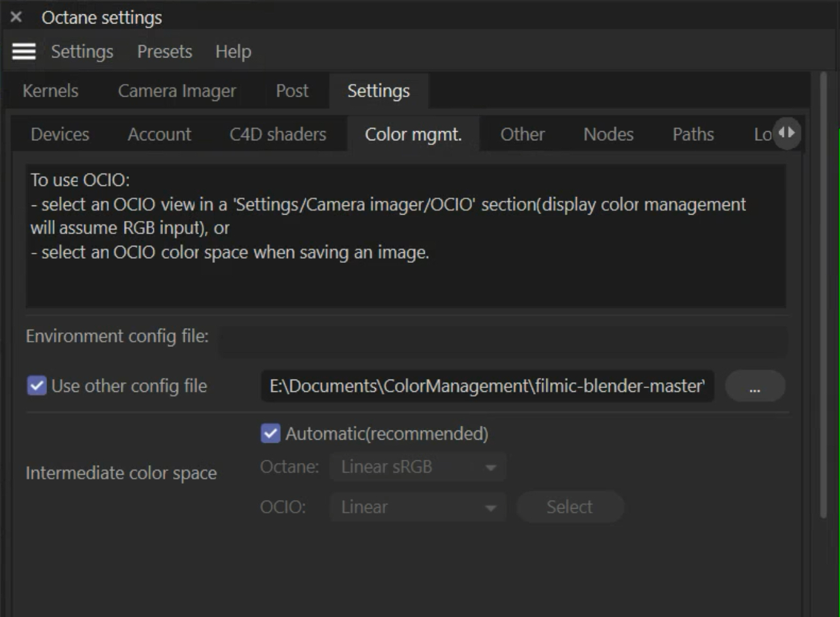
Task: Open the C4D shaders sub-tab
Action: 278,134
